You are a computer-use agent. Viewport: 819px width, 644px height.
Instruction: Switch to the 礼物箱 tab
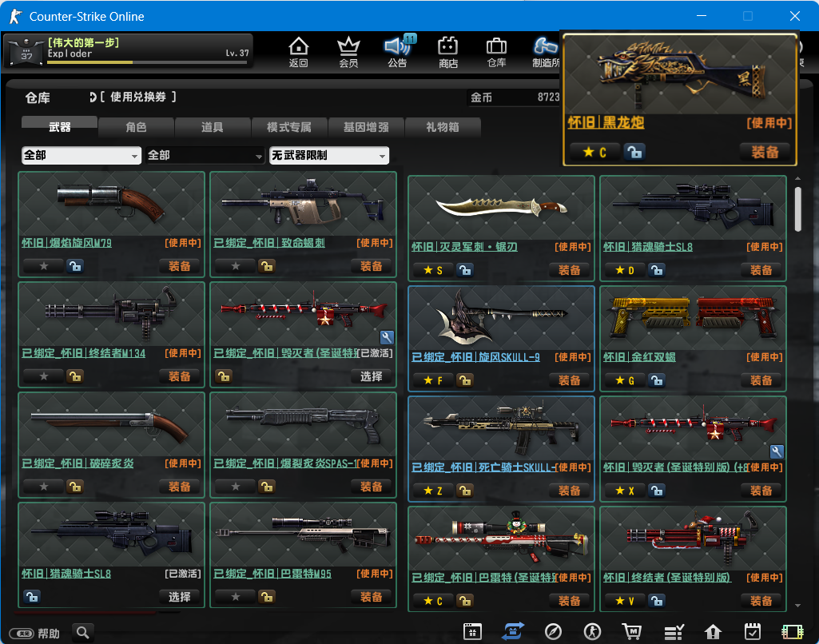click(x=443, y=126)
